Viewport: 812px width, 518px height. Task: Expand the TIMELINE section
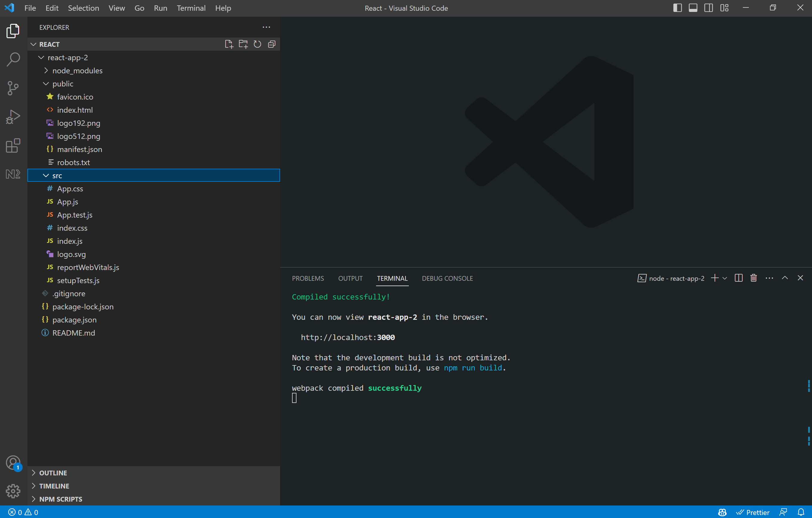click(154, 486)
